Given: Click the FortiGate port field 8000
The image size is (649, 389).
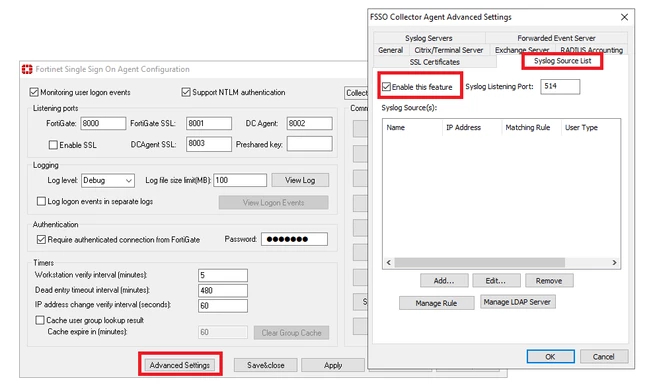Looking at the screenshot, I should coord(103,123).
